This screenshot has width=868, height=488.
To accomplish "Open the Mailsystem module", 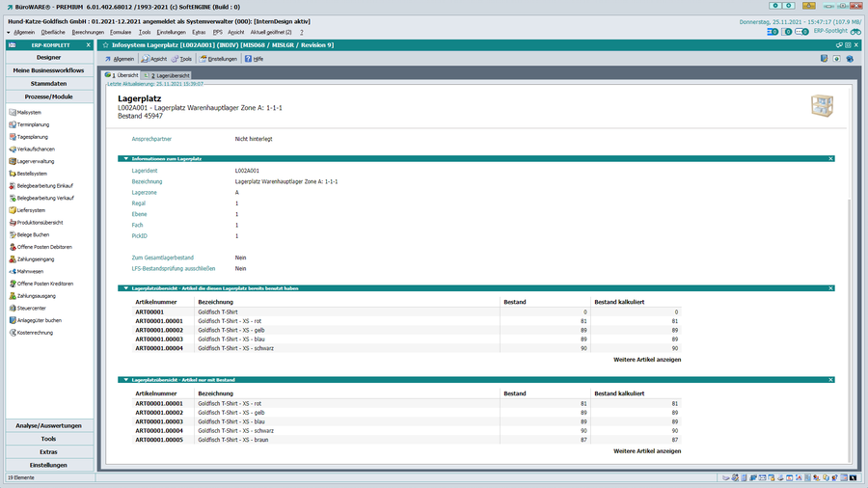I will coord(29,112).
